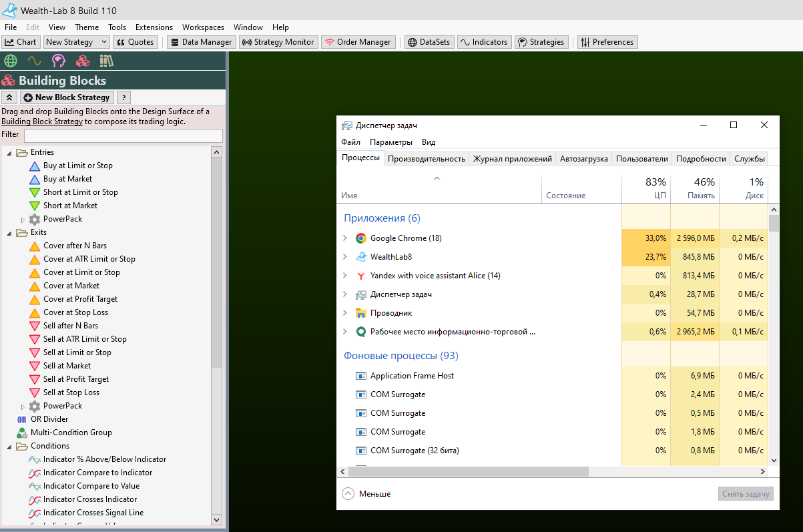Follow the Building Block Strategy link
The image size is (803, 532).
tap(42, 121)
